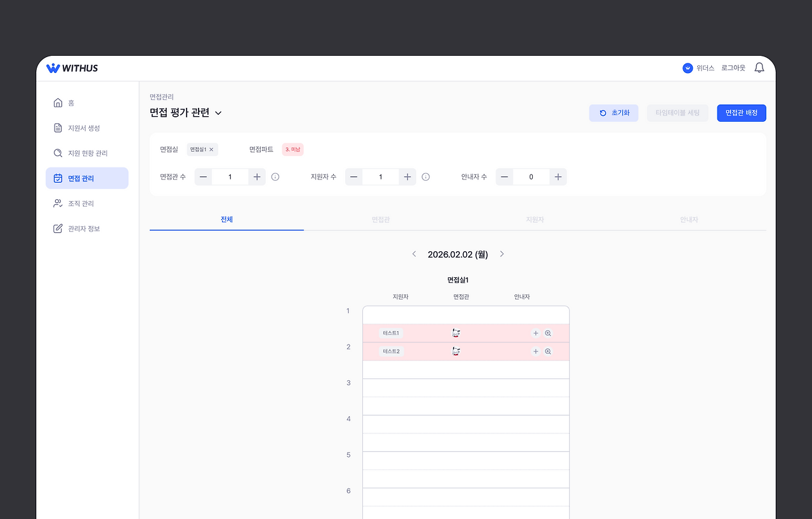Screen dimensions: 812x519
Task: Click the 면접관리 breadcrumb text
Action: [162, 97]
